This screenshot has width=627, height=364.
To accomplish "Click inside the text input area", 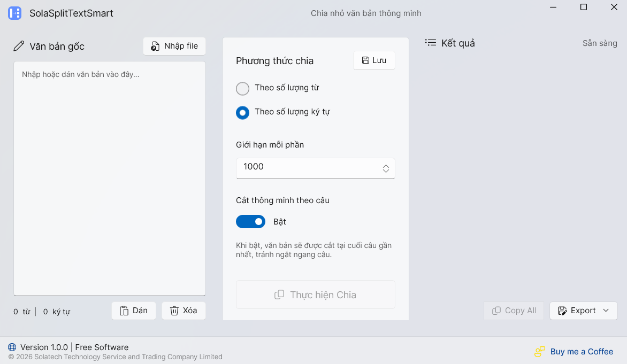I will (109, 176).
